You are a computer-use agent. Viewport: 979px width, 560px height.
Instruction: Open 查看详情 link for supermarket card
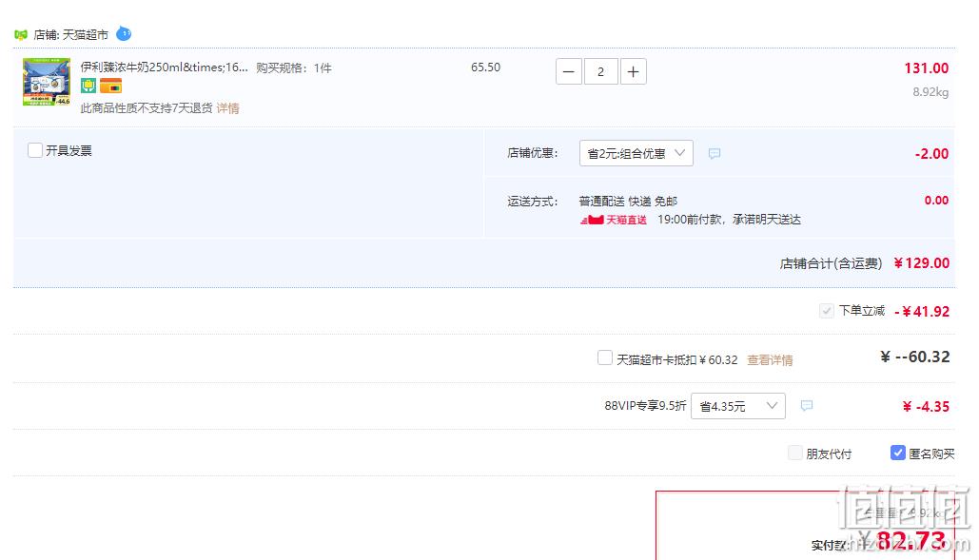770,359
